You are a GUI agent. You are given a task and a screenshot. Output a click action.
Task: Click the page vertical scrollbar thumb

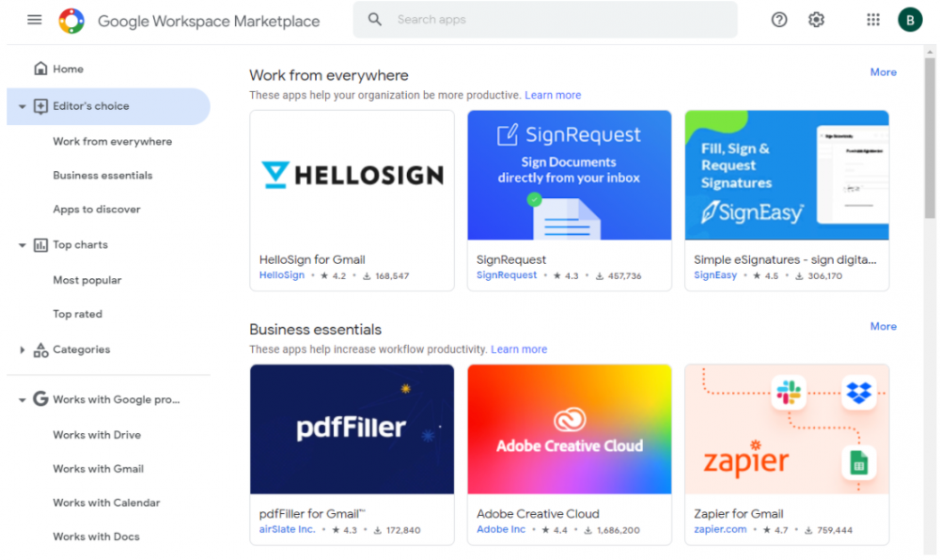[x=930, y=138]
